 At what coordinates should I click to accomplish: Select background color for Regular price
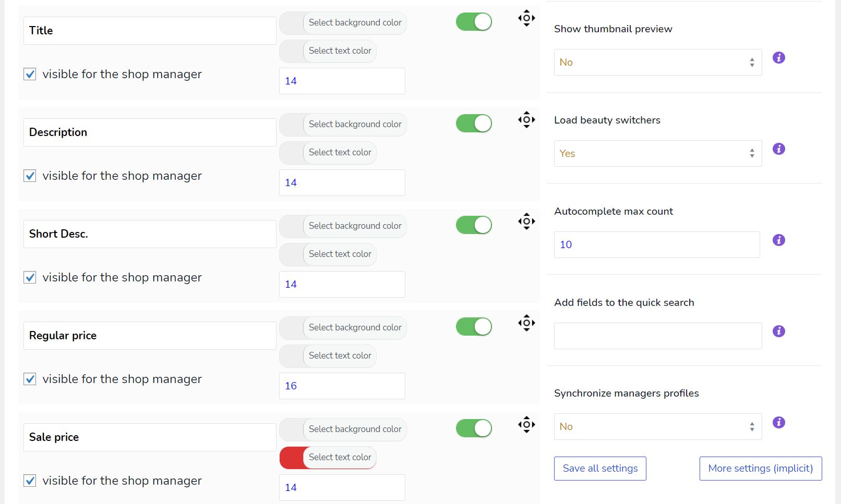click(343, 328)
